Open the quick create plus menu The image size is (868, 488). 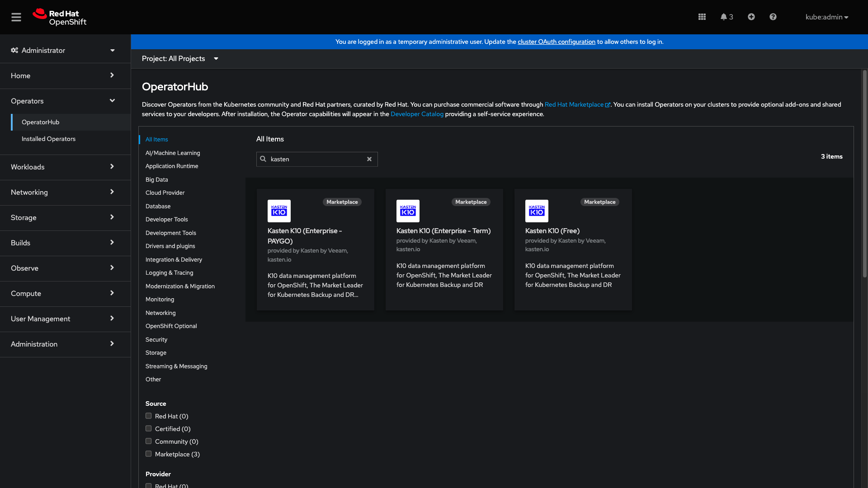click(751, 17)
